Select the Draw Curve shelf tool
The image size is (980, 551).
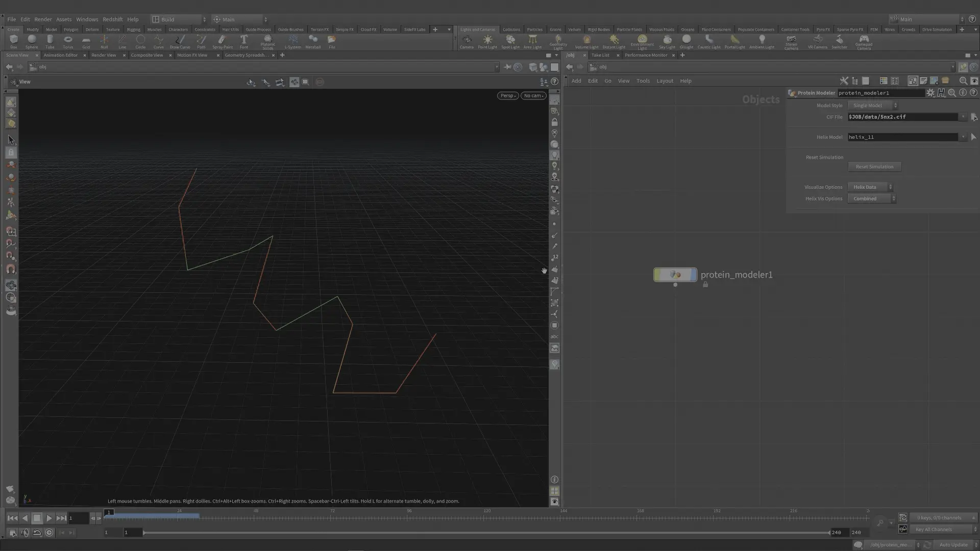click(x=180, y=41)
